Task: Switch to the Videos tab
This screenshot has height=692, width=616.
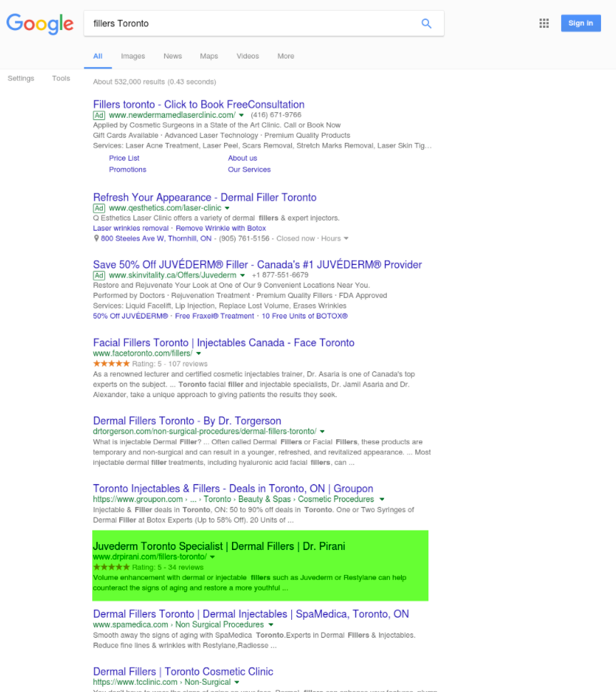Action: pyautogui.click(x=248, y=56)
